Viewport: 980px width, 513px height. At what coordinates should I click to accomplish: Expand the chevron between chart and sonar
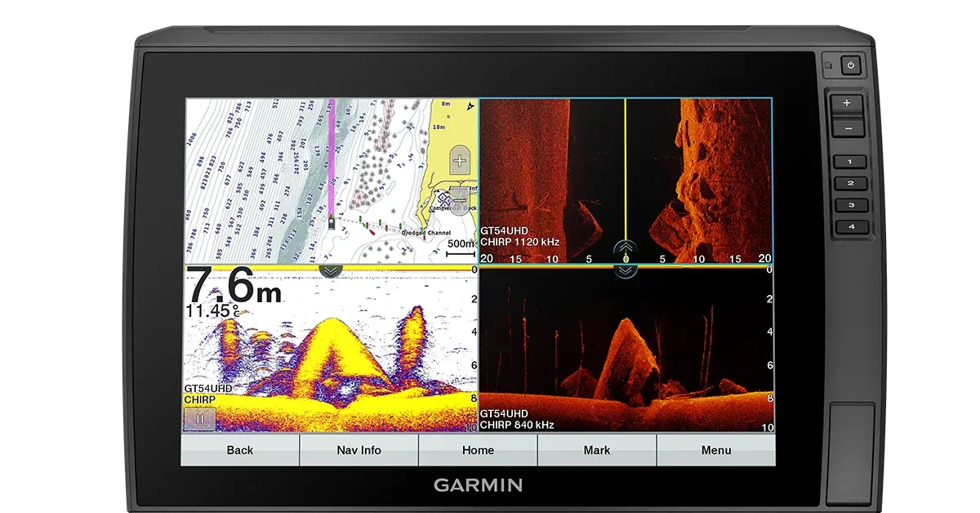[331, 270]
